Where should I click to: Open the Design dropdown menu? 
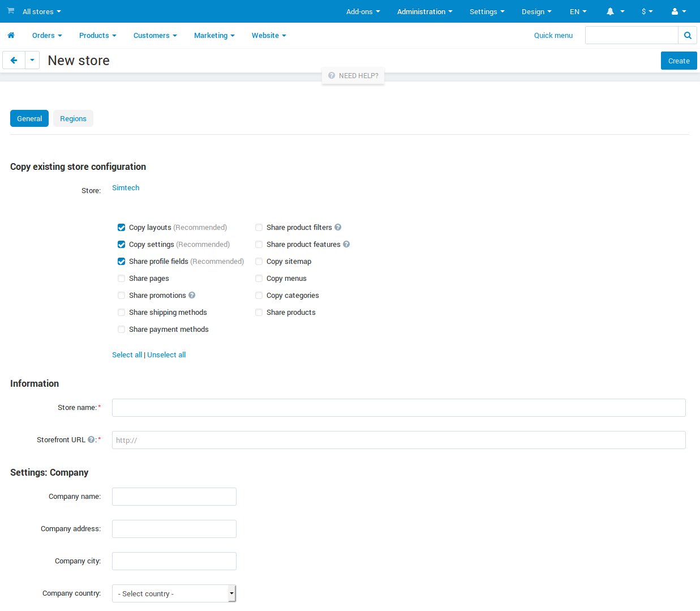point(536,11)
